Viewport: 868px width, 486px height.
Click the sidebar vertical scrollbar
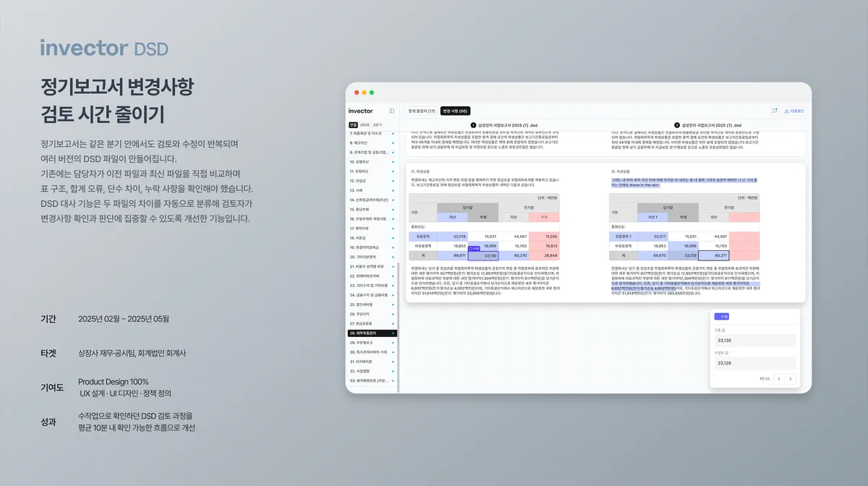[399, 327]
